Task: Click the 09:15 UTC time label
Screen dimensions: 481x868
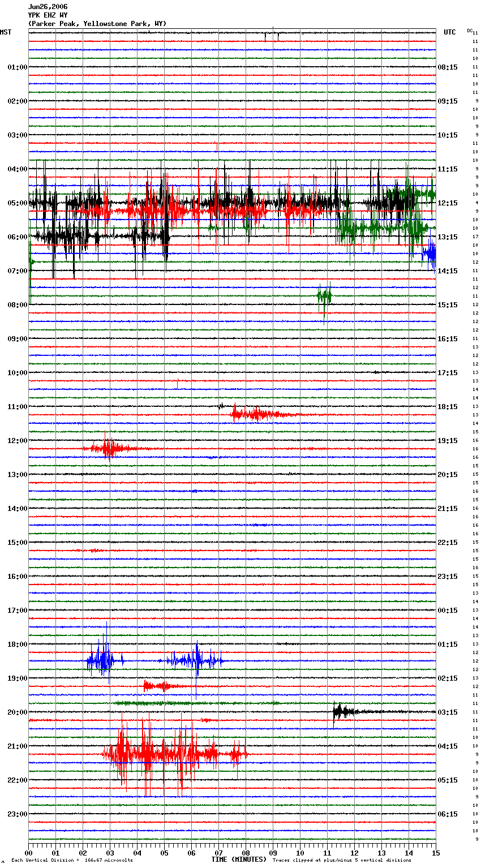Action: coord(448,101)
